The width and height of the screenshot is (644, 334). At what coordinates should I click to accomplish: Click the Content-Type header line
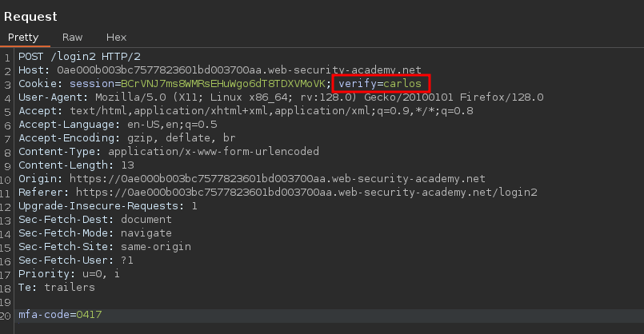coord(168,152)
